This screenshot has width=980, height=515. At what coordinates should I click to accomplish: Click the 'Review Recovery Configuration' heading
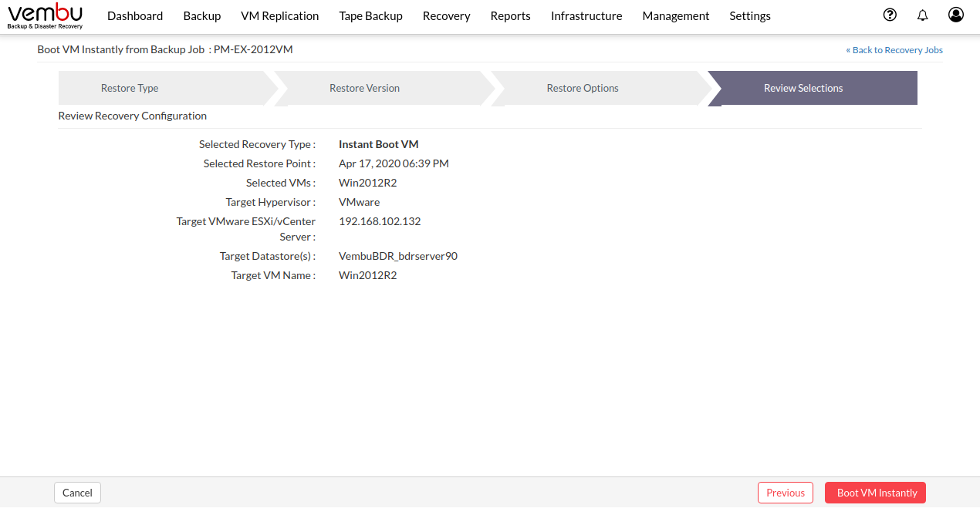click(133, 116)
